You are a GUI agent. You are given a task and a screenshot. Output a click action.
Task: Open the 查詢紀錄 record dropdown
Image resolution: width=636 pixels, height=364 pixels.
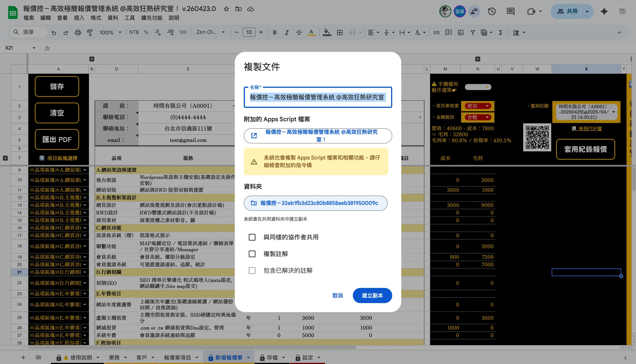586,112
